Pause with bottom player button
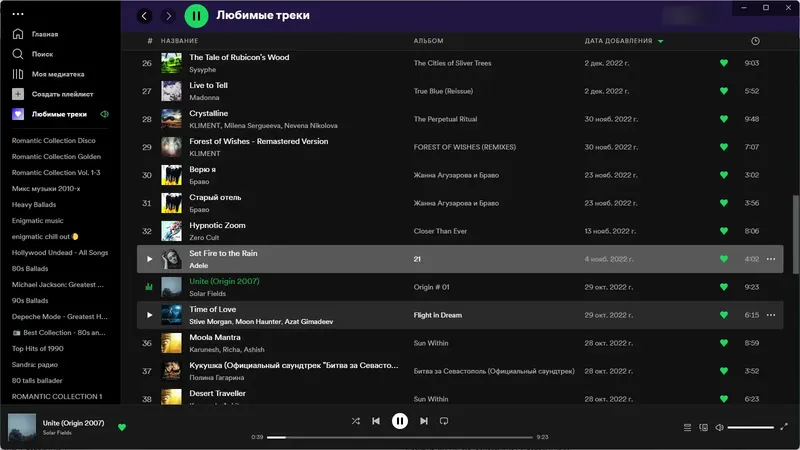800x450 pixels. tap(399, 421)
